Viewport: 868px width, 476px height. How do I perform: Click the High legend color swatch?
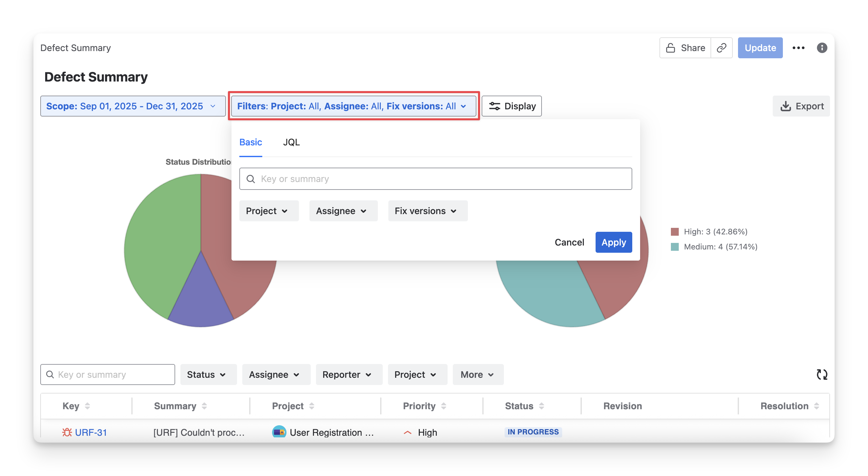click(x=674, y=232)
